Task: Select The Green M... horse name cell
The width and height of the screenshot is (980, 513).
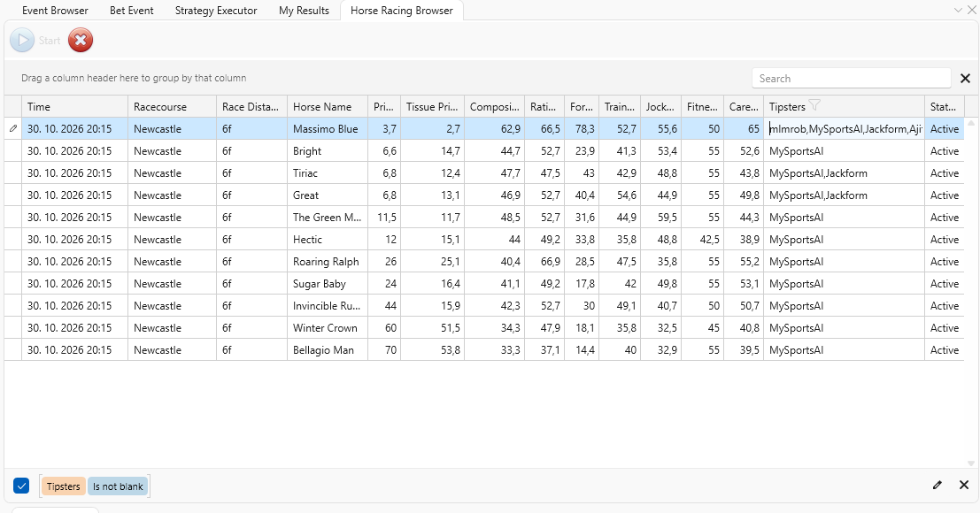Action: [x=328, y=218]
